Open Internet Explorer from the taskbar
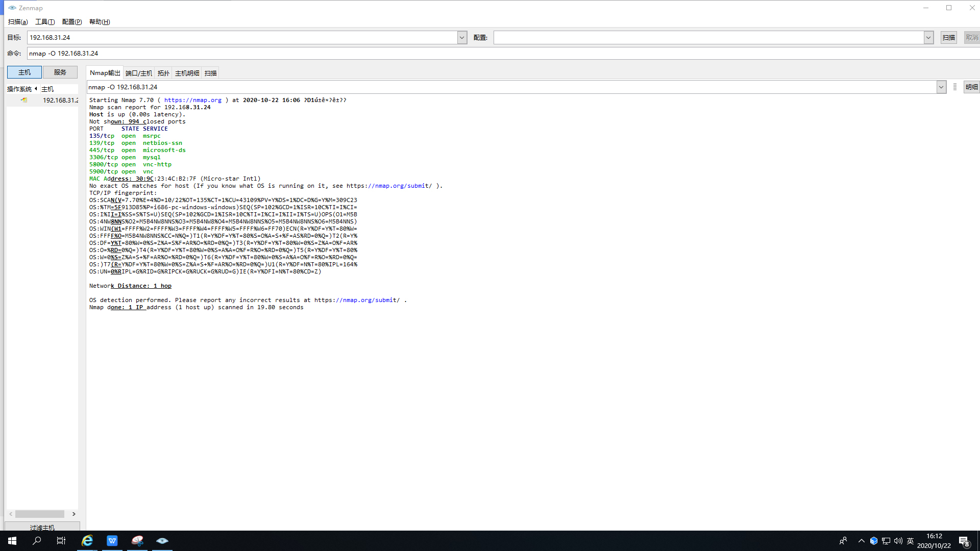This screenshot has width=980, height=551. tap(87, 541)
